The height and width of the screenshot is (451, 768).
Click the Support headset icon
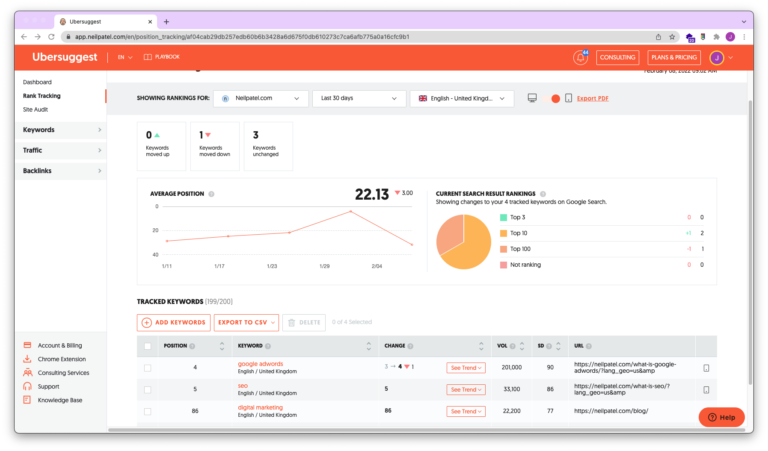tap(27, 386)
